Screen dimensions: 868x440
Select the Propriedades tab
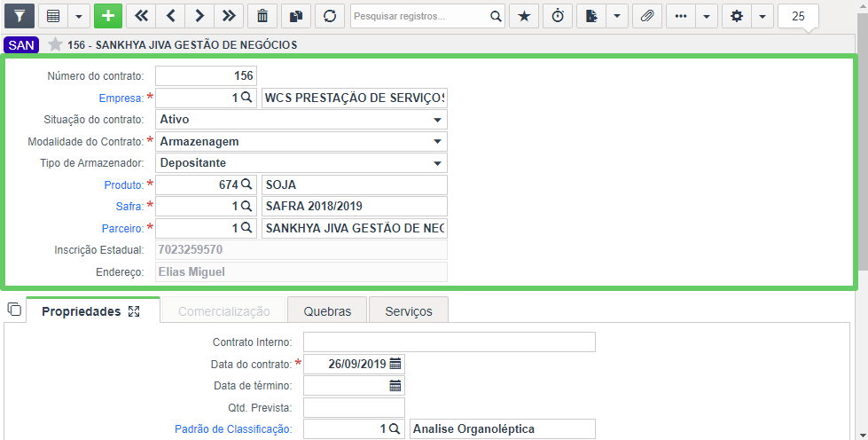click(82, 311)
